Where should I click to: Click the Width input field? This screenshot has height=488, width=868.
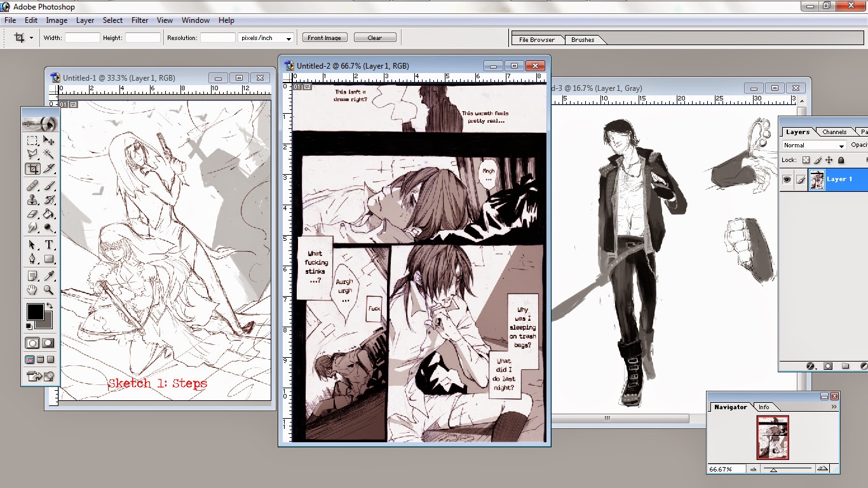[82, 38]
